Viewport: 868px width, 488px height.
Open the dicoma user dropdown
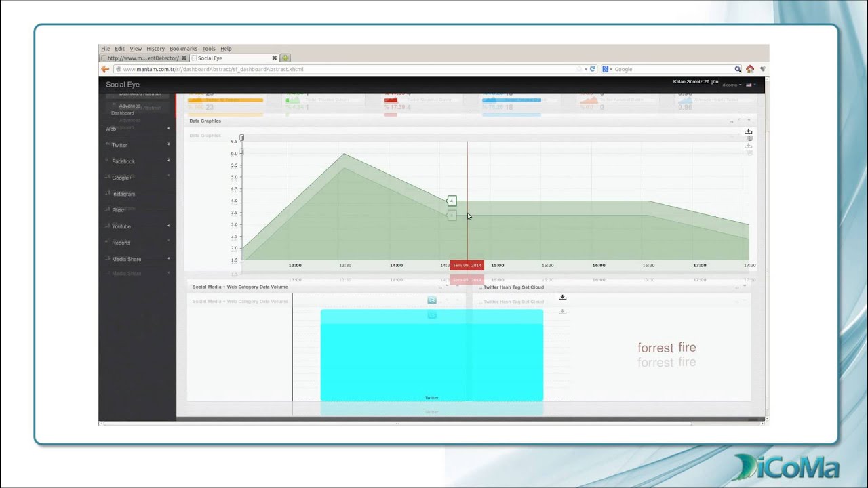click(x=732, y=85)
